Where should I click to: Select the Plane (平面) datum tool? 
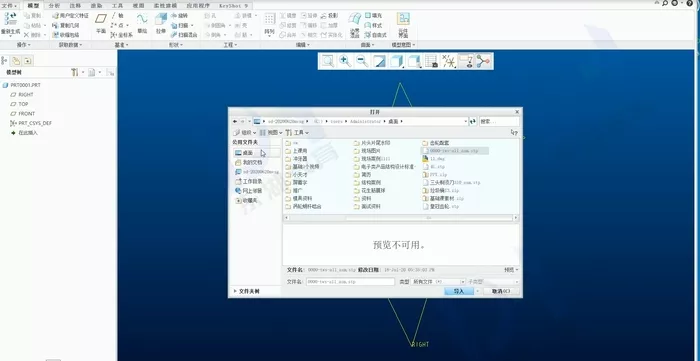(x=101, y=19)
